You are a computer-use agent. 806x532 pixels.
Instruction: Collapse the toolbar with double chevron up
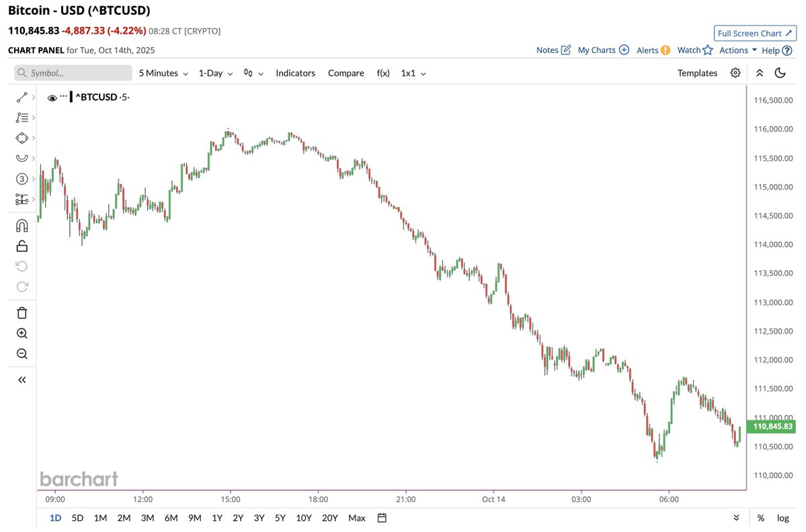click(x=759, y=73)
